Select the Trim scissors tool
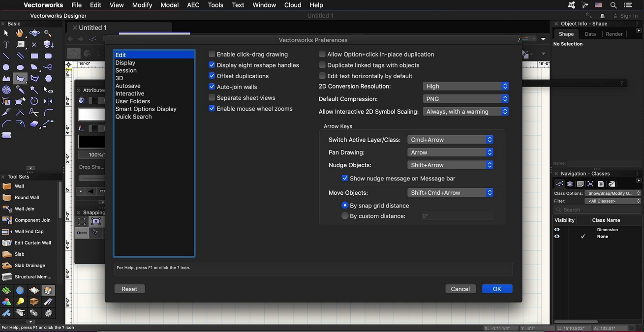 tap(34, 113)
